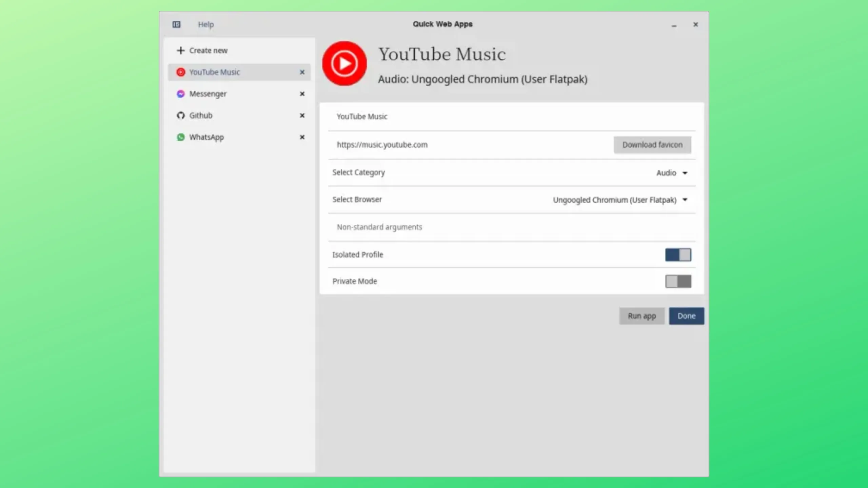Remove Messenger web app
The width and height of the screenshot is (868, 488).
(x=302, y=94)
